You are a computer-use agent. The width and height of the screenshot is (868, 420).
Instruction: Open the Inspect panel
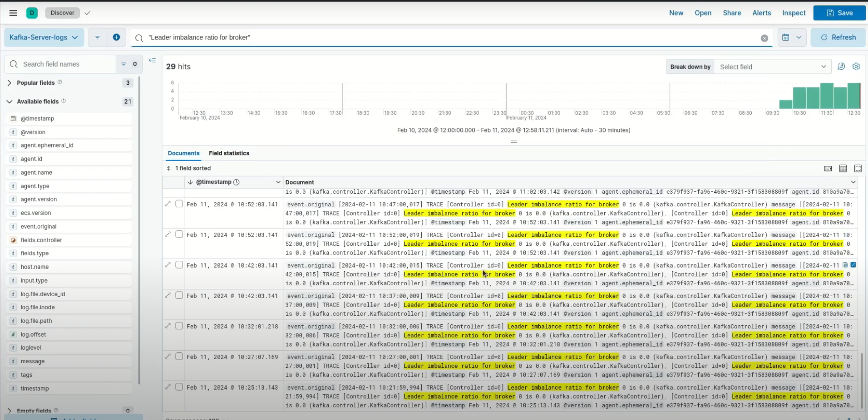(x=794, y=13)
